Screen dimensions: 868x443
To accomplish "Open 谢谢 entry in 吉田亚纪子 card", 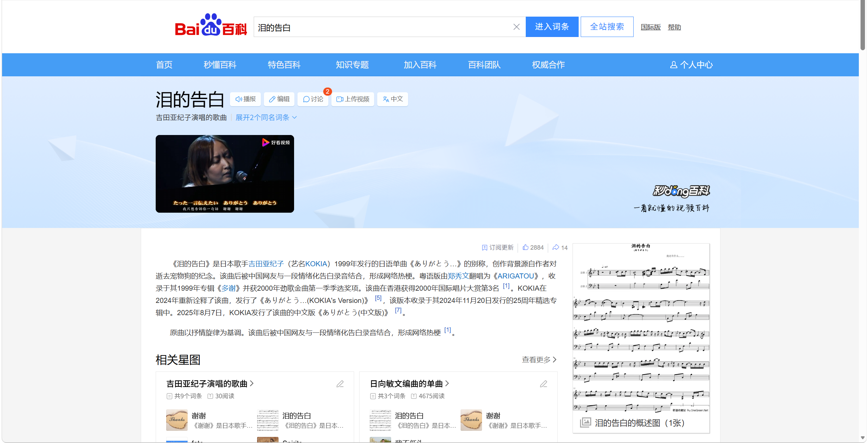I will pos(209,420).
